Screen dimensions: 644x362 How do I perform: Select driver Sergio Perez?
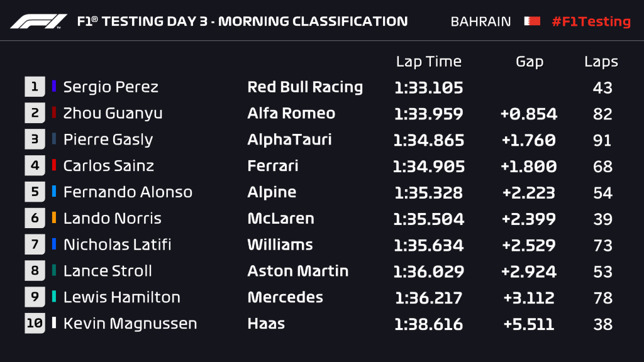coord(111,87)
